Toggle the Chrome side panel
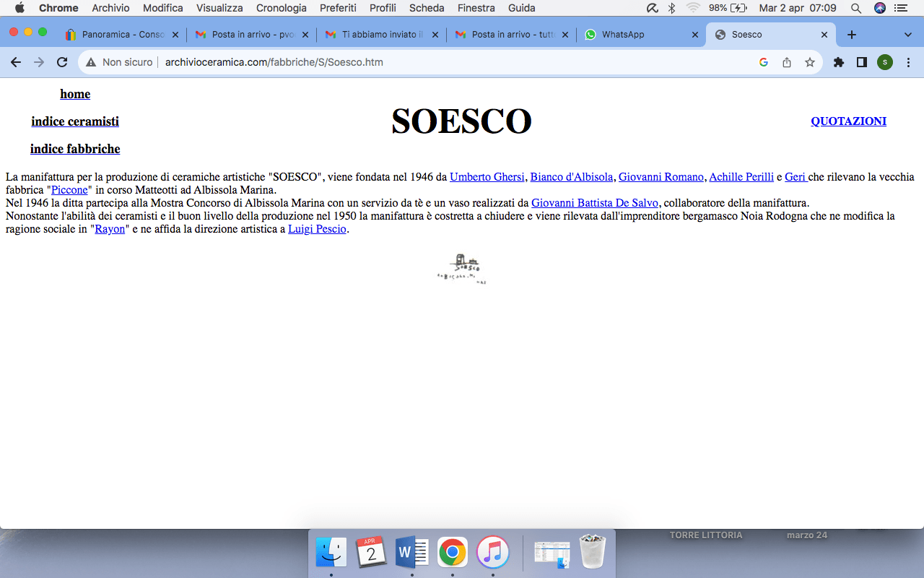This screenshot has width=924, height=578. coord(861,62)
